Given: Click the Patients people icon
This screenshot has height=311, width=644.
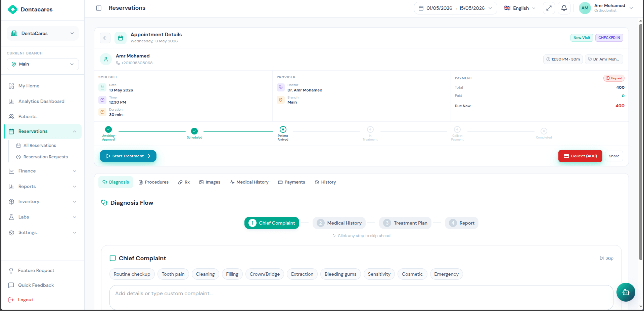Looking at the screenshot, I should point(11,117).
